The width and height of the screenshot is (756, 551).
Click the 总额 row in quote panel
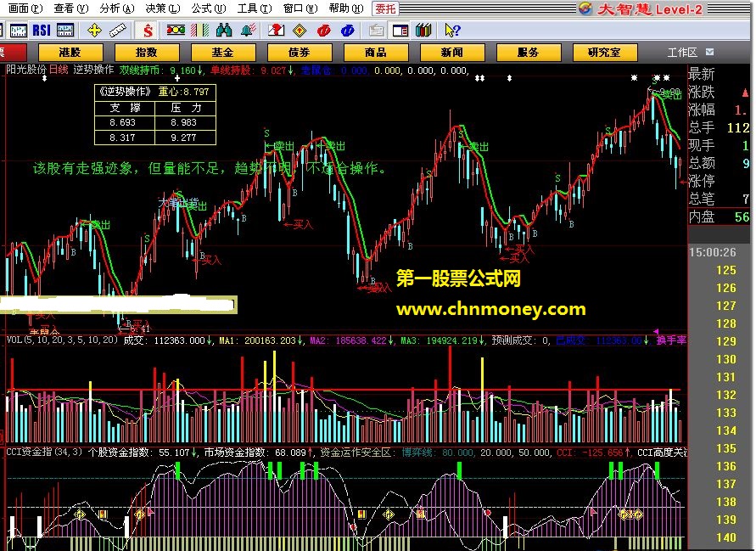(719, 163)
